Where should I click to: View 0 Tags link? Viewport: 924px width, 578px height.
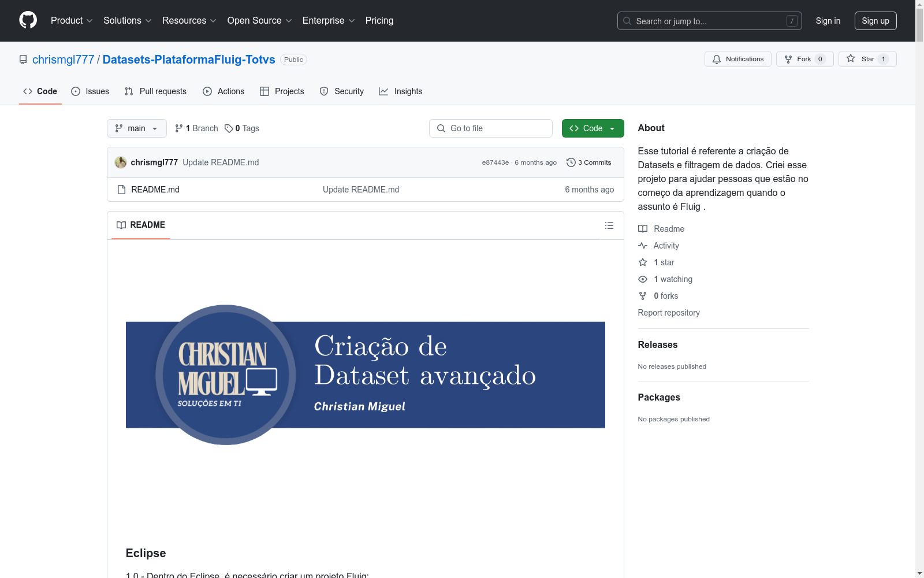coord(242,128)
